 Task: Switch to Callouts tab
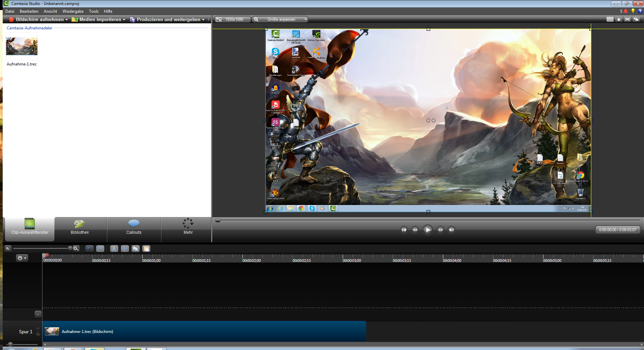point(134,229)
